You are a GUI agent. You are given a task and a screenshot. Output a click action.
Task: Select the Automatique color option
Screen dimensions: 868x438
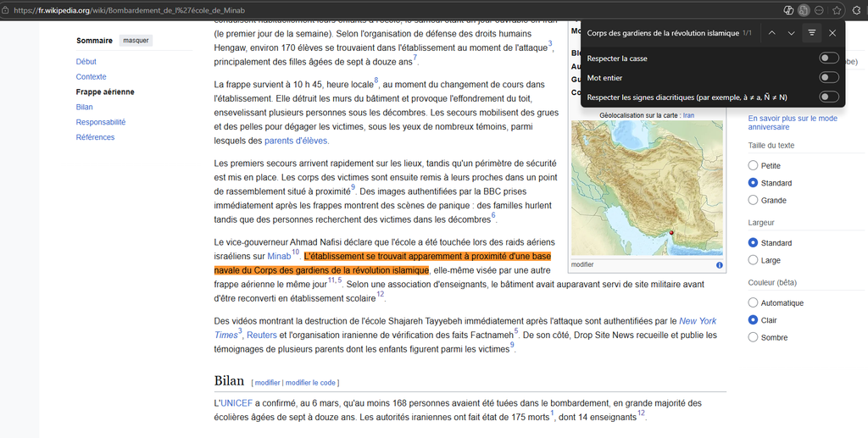click(x=753, y=302)
